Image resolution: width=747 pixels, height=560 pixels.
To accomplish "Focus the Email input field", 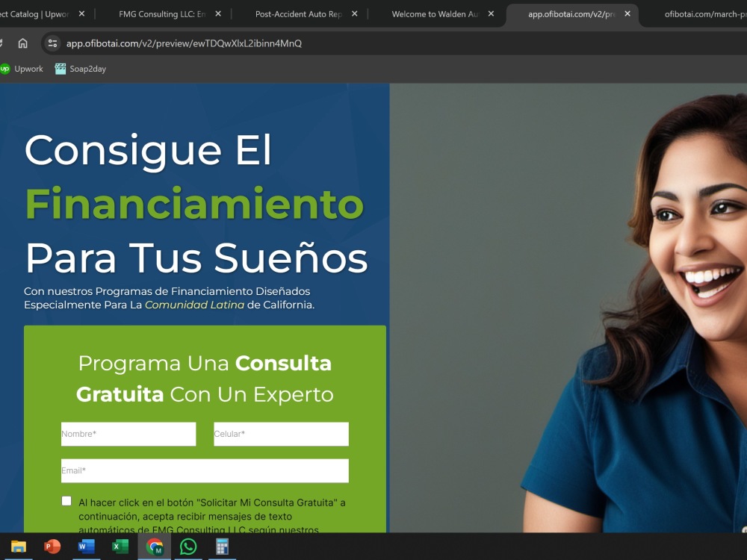I will pyautogui.click(x=205, y=470).
